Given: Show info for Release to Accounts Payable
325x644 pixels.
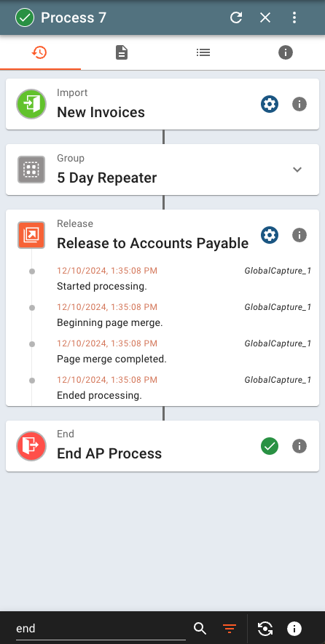Looking at the screenshot, I should pyautogui.click(x=299, y=235).
